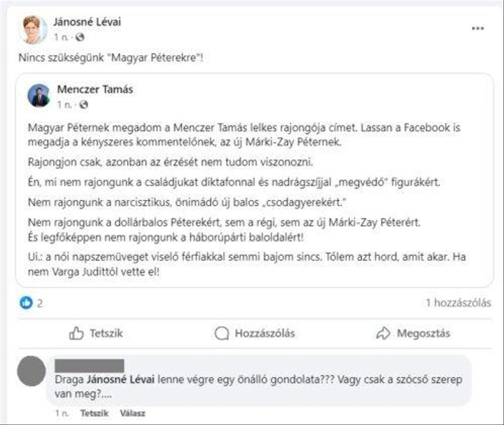Open the three-dot post options menu

477,28
